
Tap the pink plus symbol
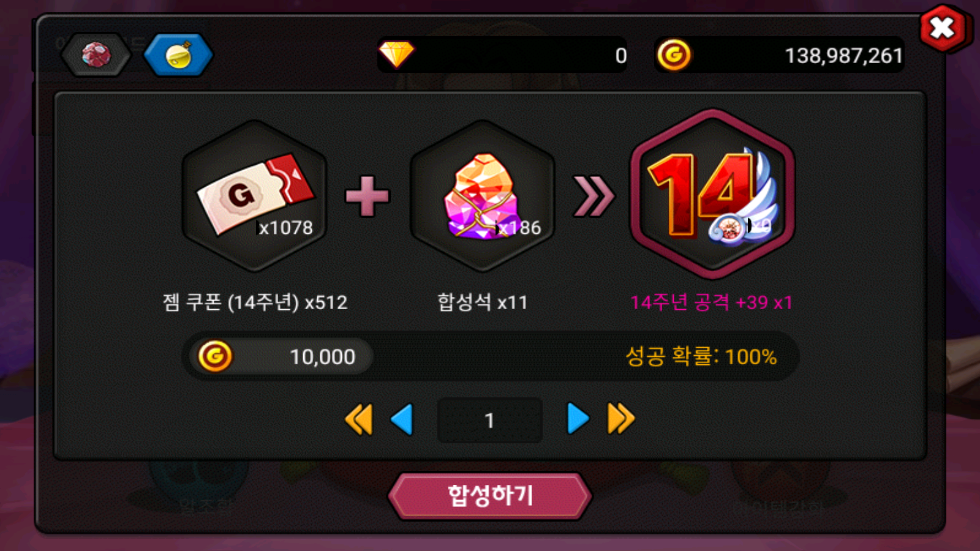click(x=367, y=196)
